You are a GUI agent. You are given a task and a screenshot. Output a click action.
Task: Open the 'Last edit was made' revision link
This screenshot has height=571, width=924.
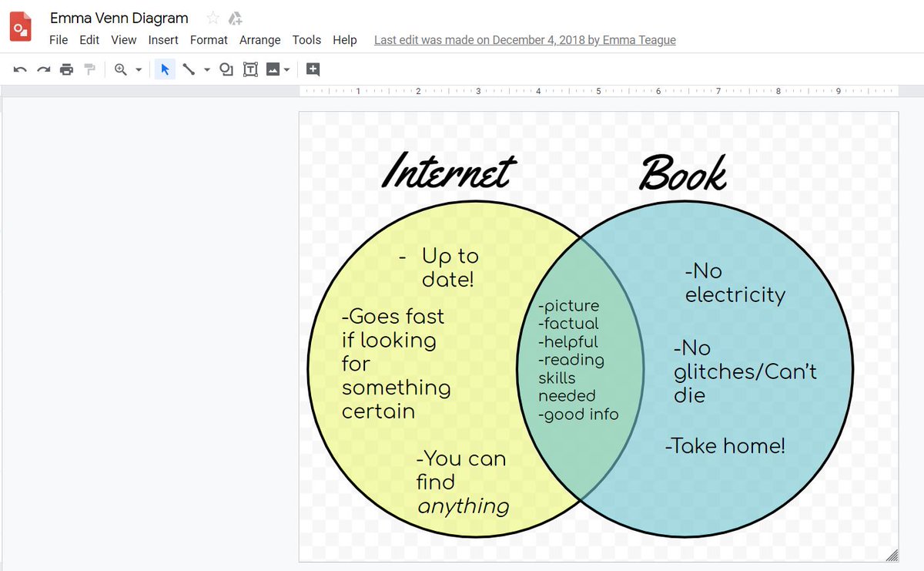coord(525,40)
